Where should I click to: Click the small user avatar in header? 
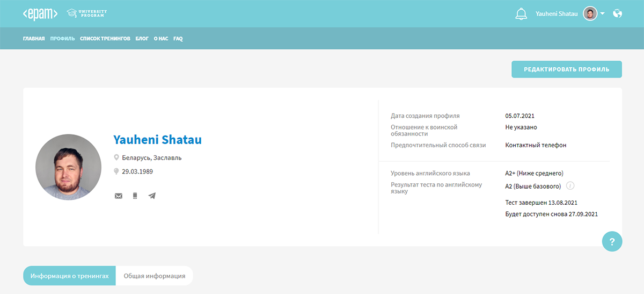tap(590, 14)
